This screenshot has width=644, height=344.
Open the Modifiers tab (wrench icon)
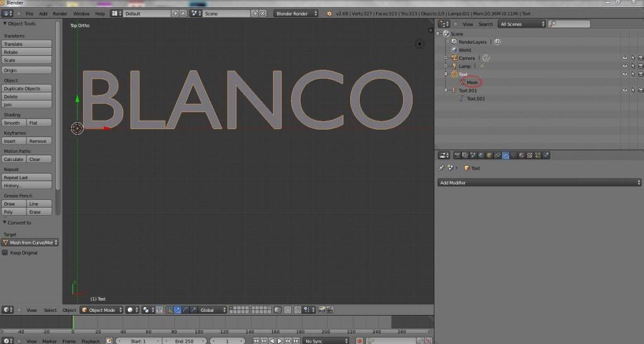pyautogui.click(x=506, y=155)
